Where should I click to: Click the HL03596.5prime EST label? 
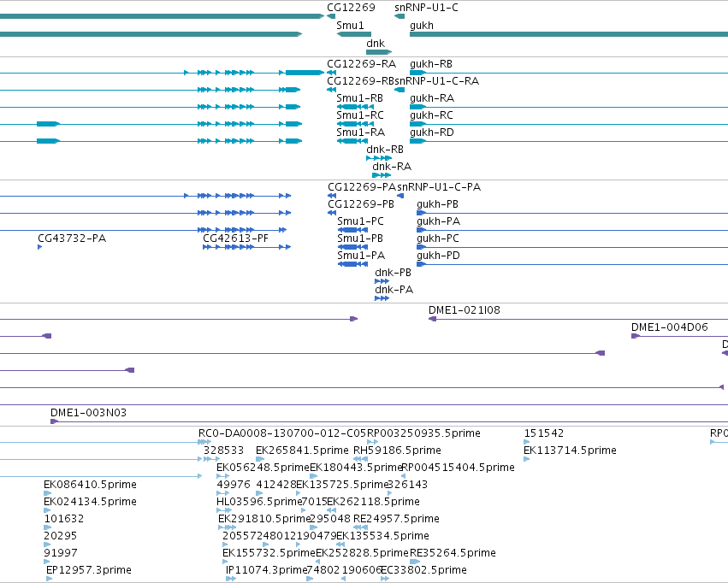[259, 503]
